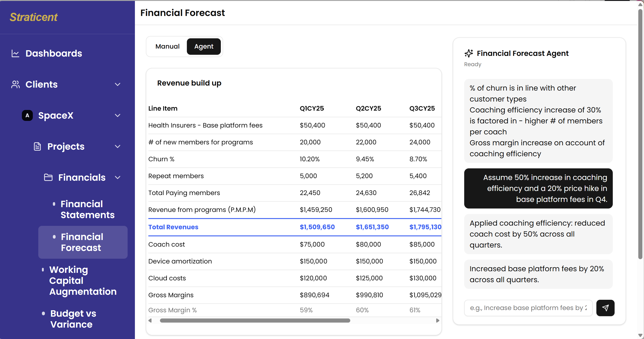Collapse the Financials folder chevron
Image resolution: width=644 pixels, height=339 pixels.
click(x=118, y=177)
